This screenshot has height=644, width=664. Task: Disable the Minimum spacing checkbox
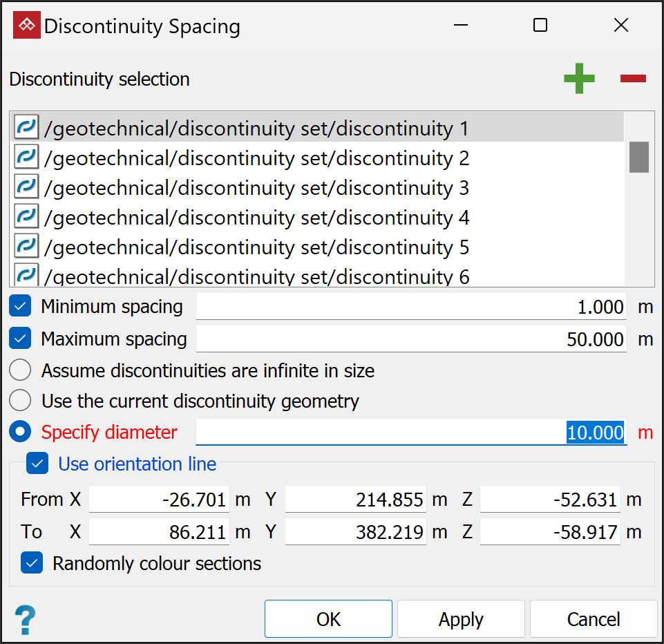20,306
